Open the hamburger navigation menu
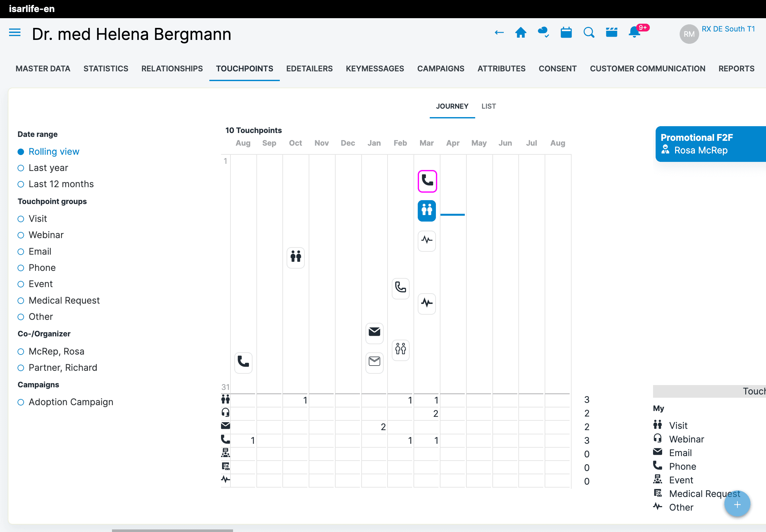This screenshot has height=532, width=766. point(15,33)
